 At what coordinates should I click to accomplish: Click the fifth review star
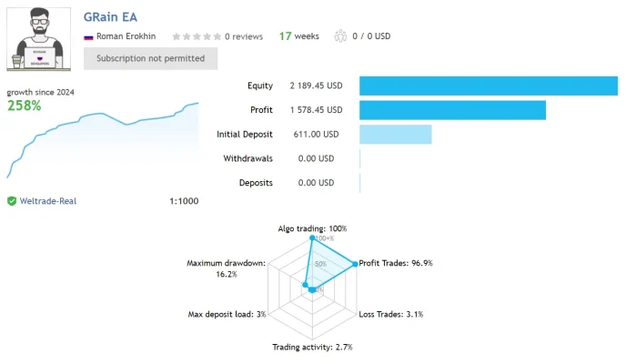point(217,36)
